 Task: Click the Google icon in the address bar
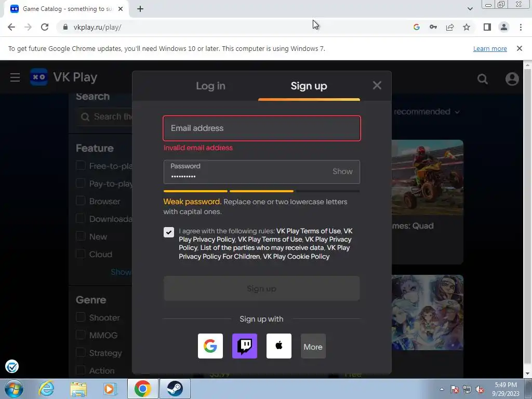coord(417,27)
